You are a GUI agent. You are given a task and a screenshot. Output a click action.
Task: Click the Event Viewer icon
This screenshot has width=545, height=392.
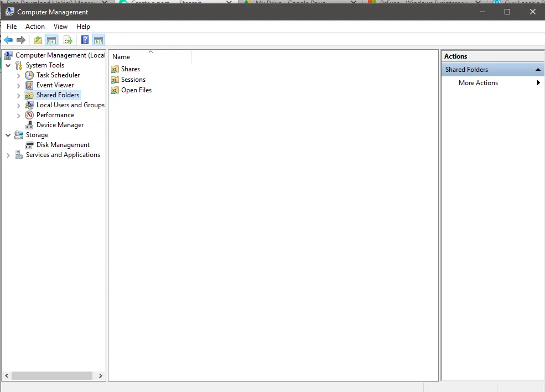(x=29, y=85)
